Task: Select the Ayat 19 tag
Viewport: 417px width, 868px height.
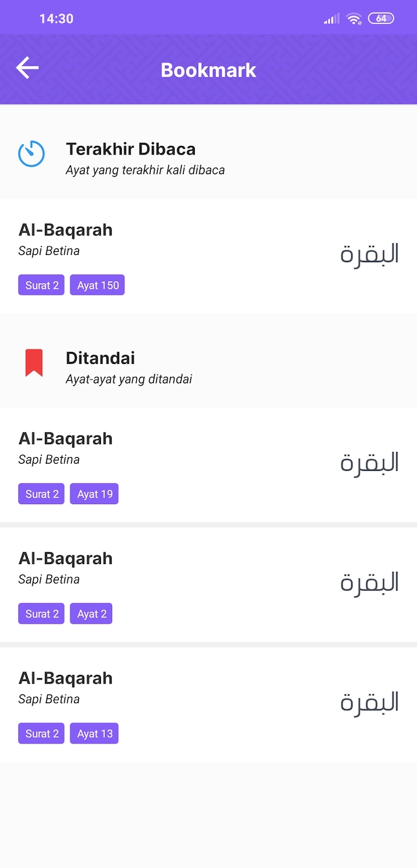Action: [94, 494]
